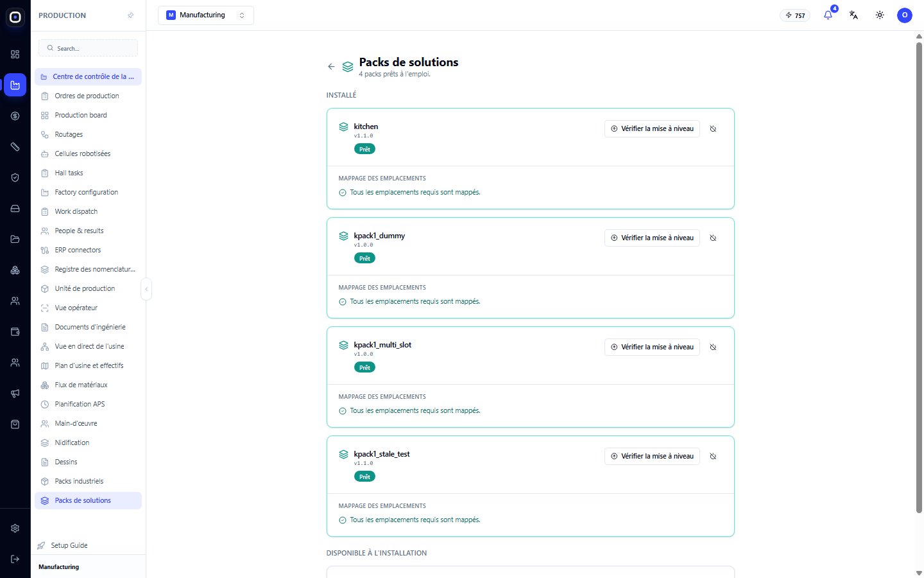Open the finance dollar icon in the rail
924x578 pixels.
[15, 116]
